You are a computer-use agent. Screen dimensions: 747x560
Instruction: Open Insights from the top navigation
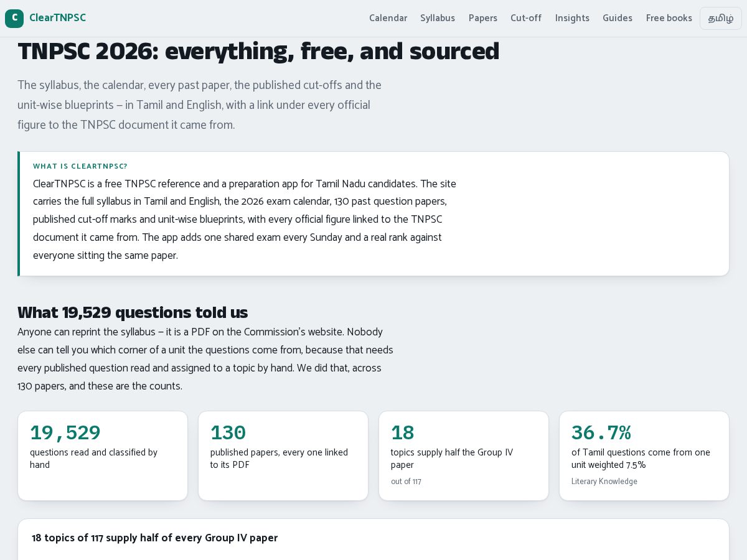click(572, 18)
